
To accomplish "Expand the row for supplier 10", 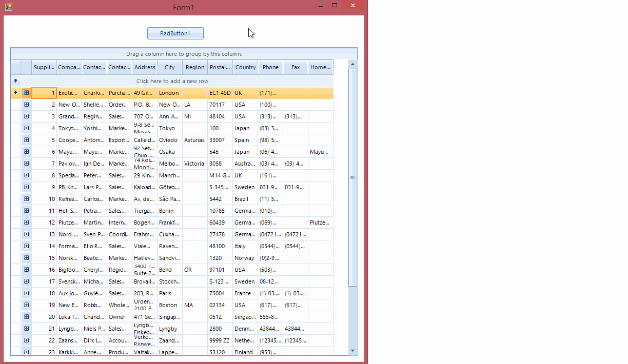I will click(x=26, y=199).
